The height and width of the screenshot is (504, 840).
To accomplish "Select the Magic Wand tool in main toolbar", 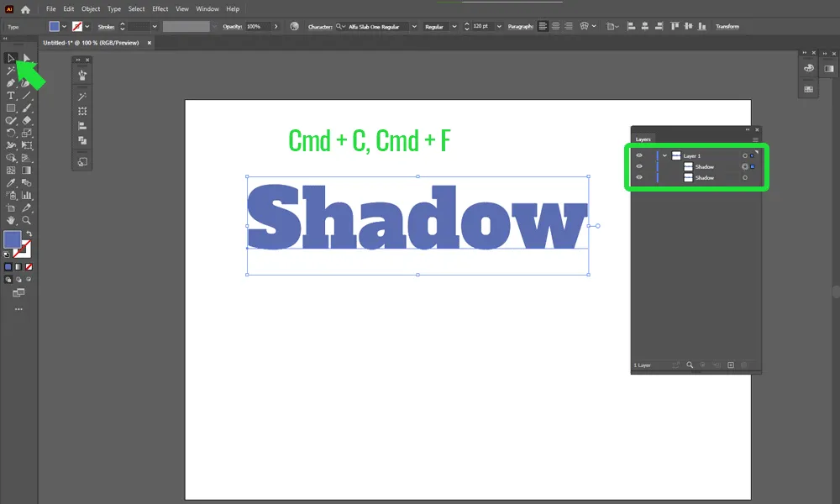I will pyautogui.click(x=11, y=71).
